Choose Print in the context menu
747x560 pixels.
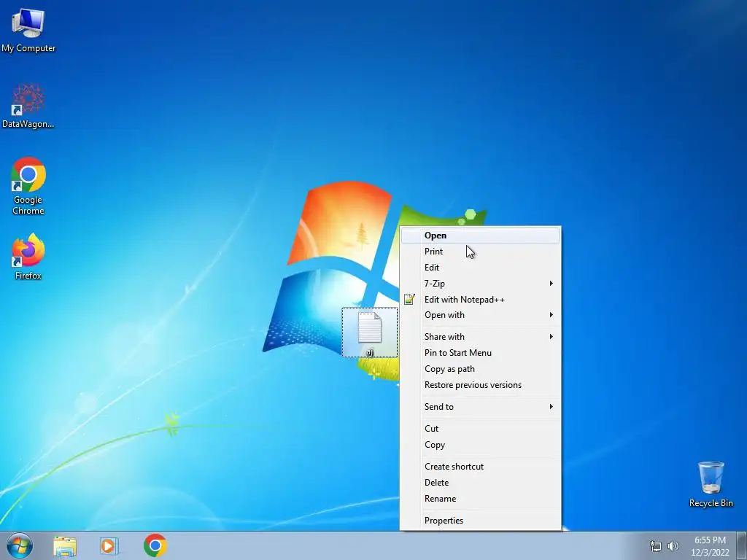click(480, 252)
